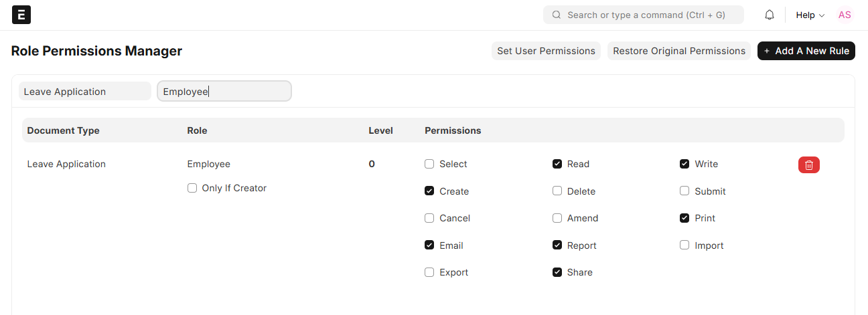Turn off the Report permission checkbox
868x315 pixels.
[557, 245]
